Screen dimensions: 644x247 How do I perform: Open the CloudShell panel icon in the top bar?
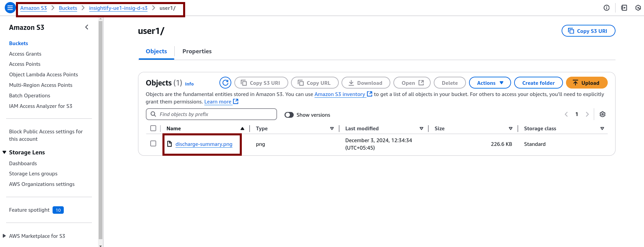pos(624,8)
